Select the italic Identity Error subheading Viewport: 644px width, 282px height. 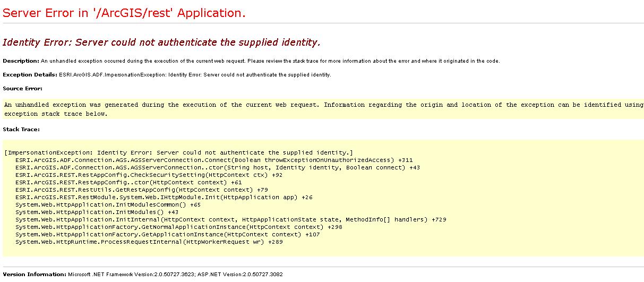[x=161, y=42]
